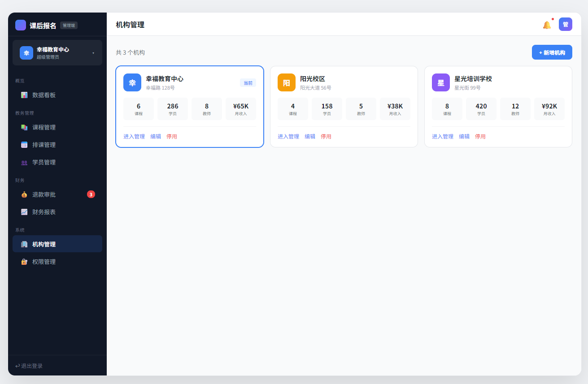Select the active 机构管理 item
The height and width of the screenshot is (384, 588).
pos(57,244)
